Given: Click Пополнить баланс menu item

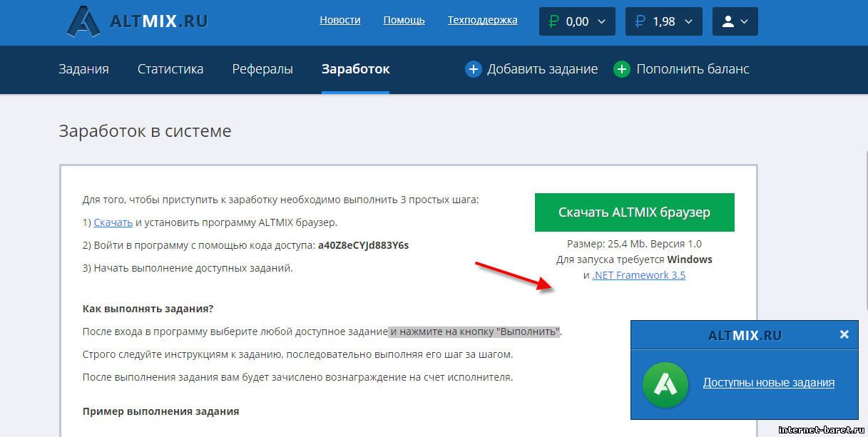Looking at the screenshot, I should (x=693, y=69).
